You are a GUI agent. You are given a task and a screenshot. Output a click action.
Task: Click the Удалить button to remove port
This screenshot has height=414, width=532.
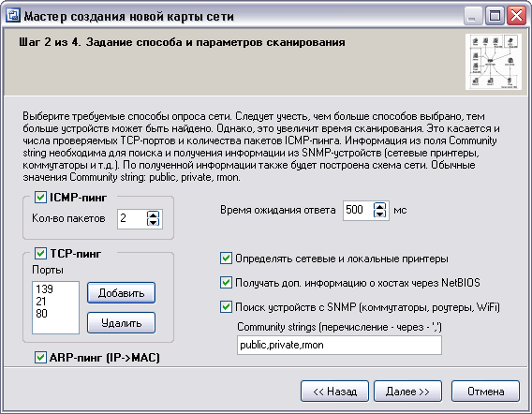121,323
